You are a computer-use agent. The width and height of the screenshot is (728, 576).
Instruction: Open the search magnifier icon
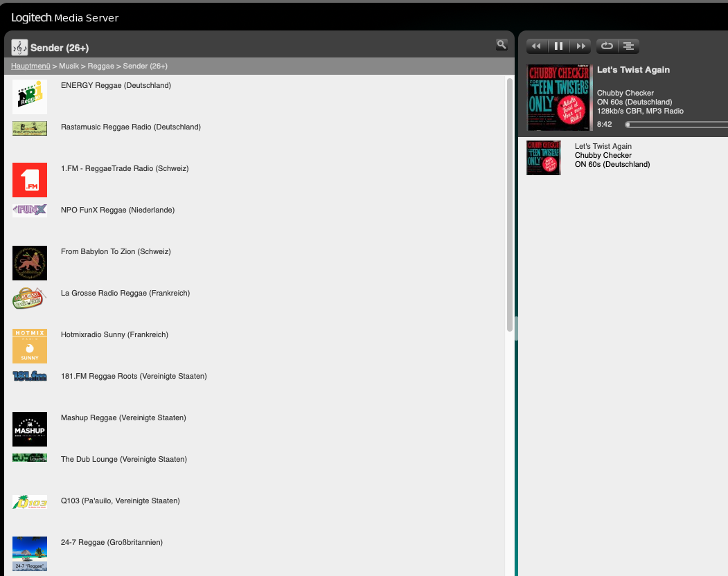pos(501,45)
